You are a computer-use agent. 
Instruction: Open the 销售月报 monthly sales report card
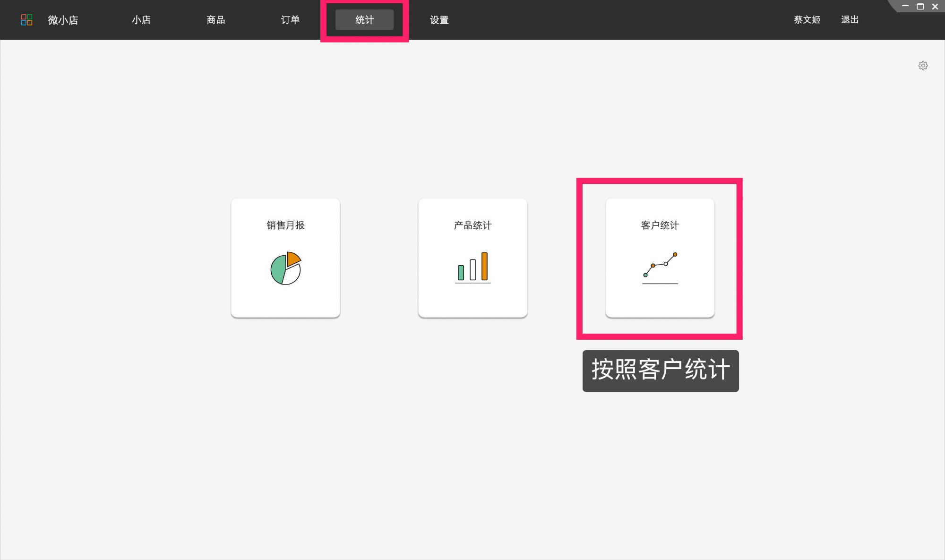tap(285, 258)
